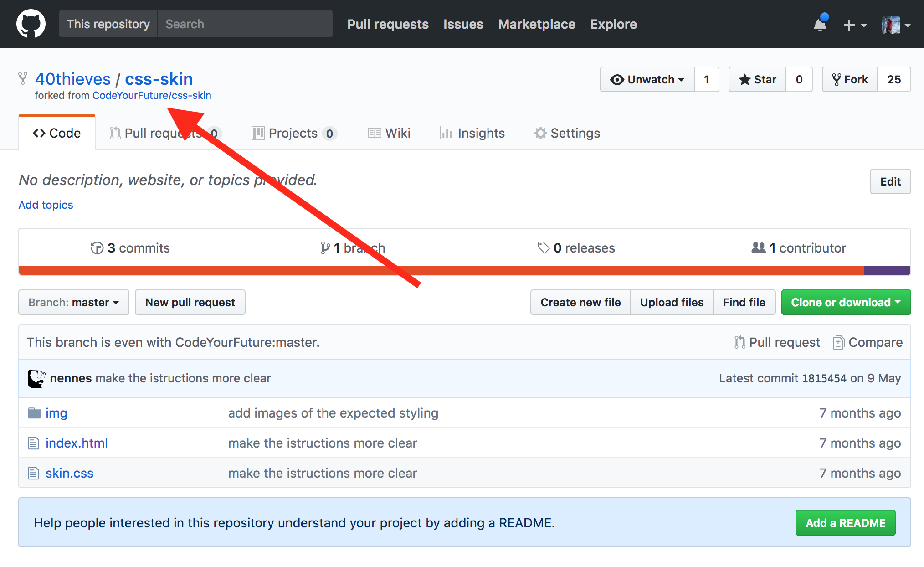Screen dimensions: 924x567
Task: Open 3 commits history
Action: [x=130, y=248]
